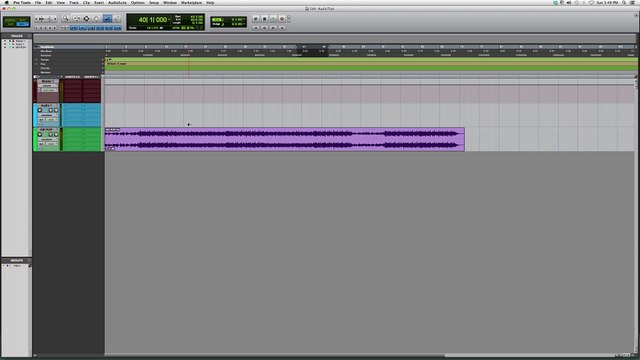
Task: Select the Pencil tool
Action: [x=117, y=18]
